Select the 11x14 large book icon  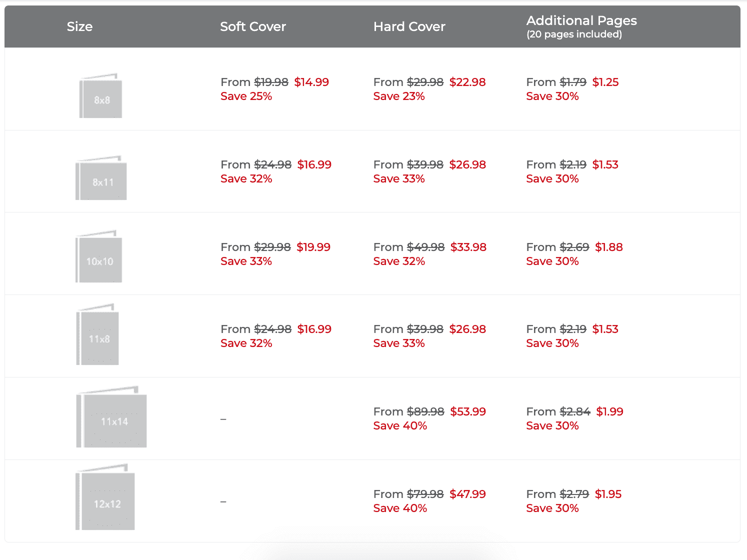click(x=111, y=416)
